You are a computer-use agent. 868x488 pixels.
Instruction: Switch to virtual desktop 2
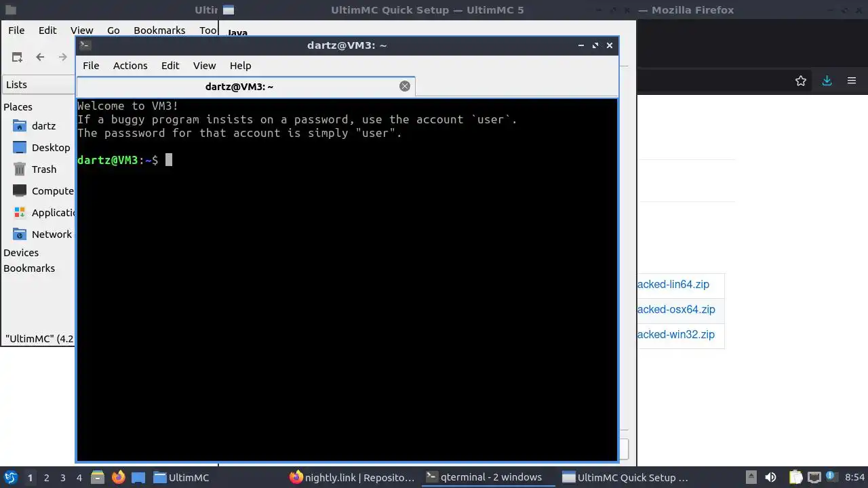[46, 478]
